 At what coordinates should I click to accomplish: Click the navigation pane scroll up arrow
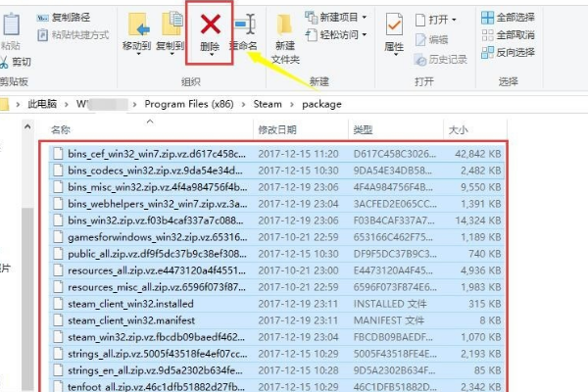27,127
